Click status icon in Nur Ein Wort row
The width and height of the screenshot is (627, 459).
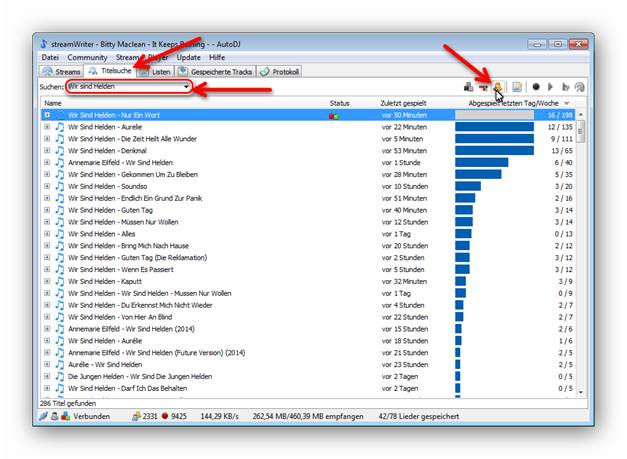click(x=334, y=116)
